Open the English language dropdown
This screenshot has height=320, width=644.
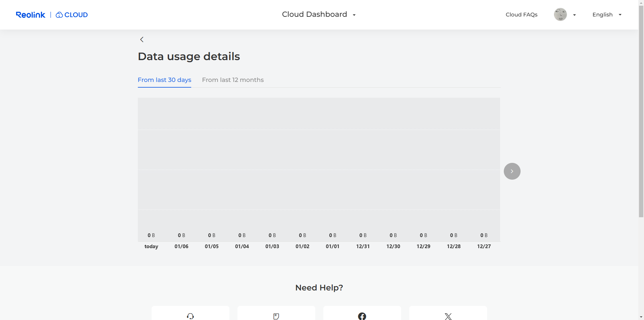607,15
